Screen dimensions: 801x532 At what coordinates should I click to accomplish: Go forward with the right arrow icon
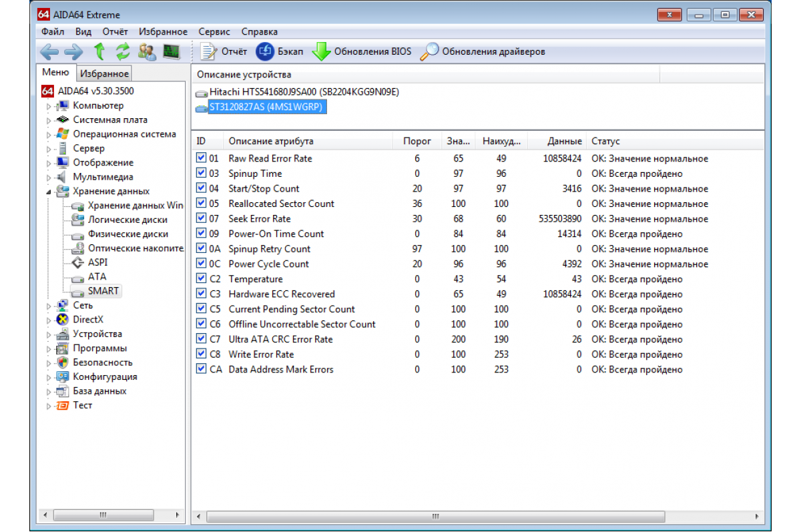73,51
